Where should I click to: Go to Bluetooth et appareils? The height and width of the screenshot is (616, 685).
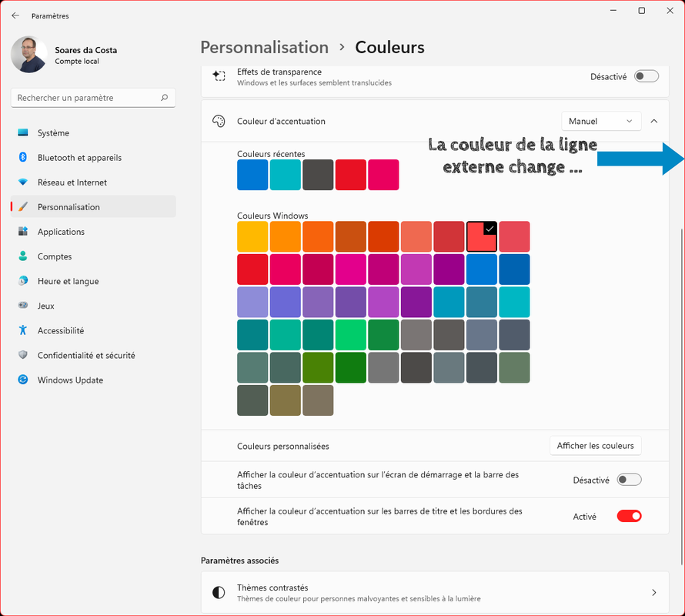(93, 157)
